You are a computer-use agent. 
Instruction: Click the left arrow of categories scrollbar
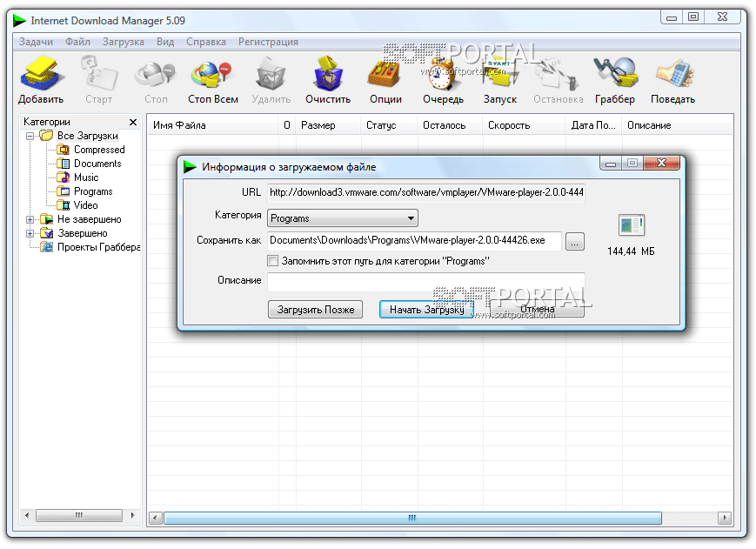click(x=27, y=515)
